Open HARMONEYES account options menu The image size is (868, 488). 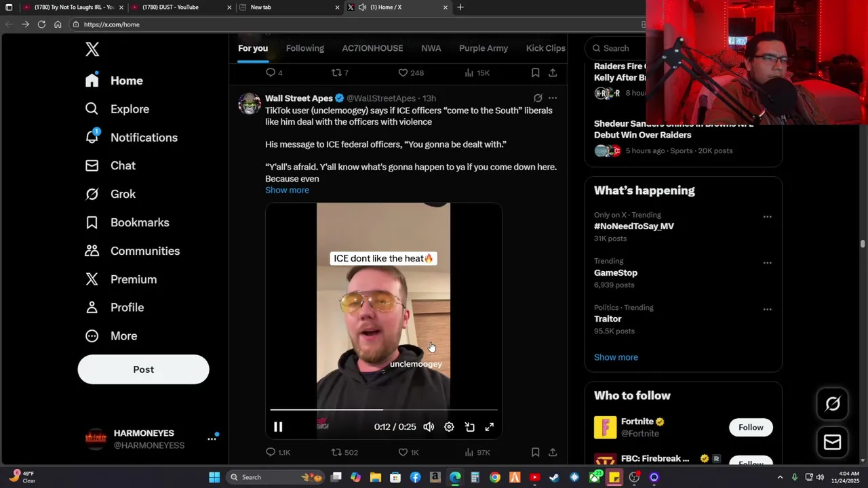[x=212, y=439]
